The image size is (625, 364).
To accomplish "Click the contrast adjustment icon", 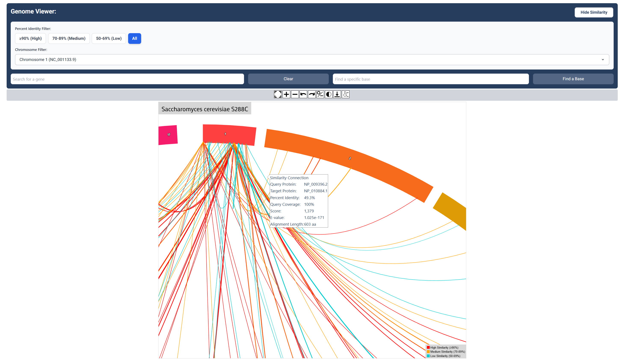I will (x=328, y=94).
